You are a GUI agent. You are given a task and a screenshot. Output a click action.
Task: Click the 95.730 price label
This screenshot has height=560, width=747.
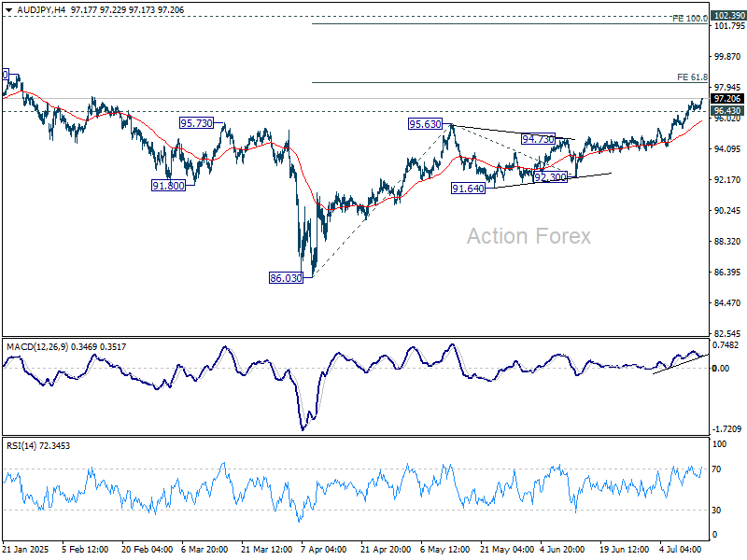(x=196, y=123)
